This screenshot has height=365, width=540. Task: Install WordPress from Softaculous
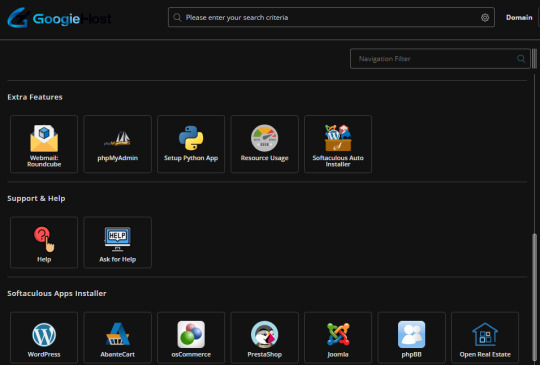point(44,338)
